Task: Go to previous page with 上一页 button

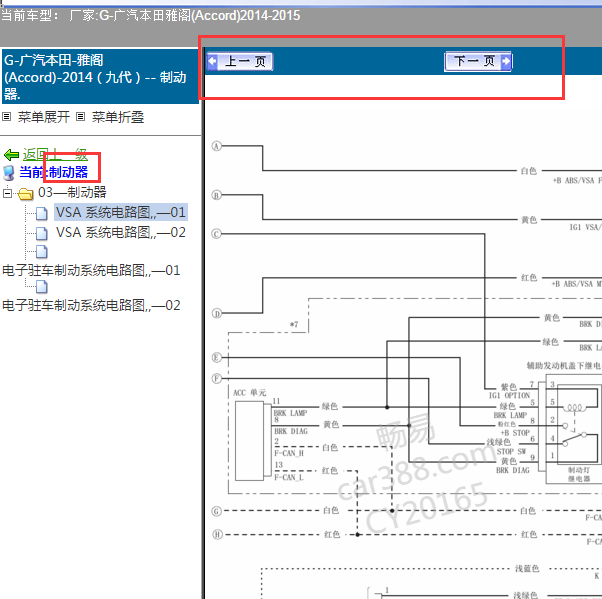Action: [240, 61]
